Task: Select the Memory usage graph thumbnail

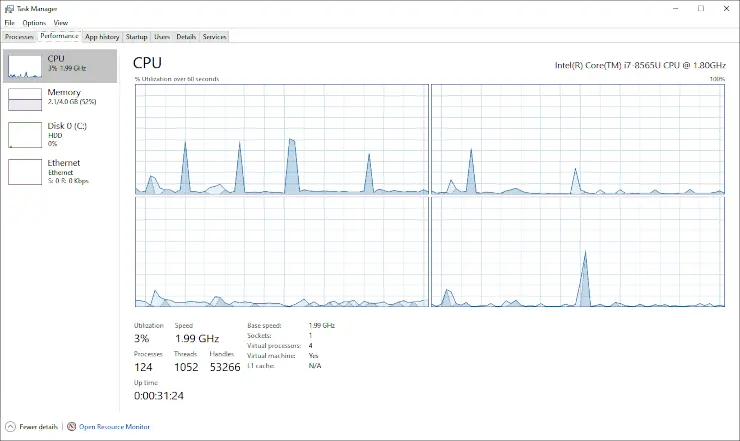Action: (25, 100)
